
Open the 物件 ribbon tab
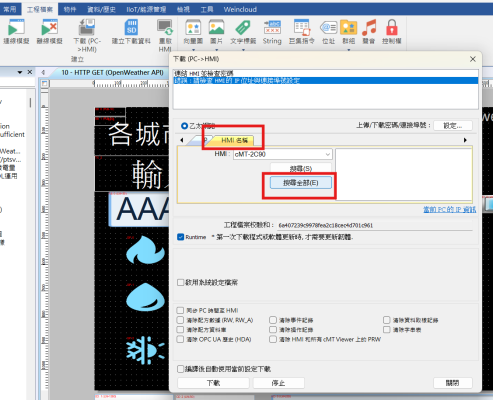[70, 9]
